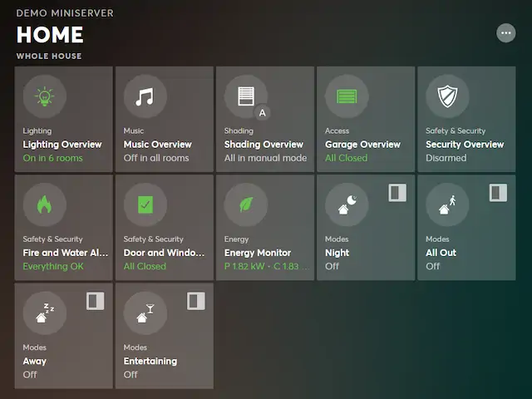
Task: Click the automatic 'A' badge on Shading
Action: pos(263,113)
